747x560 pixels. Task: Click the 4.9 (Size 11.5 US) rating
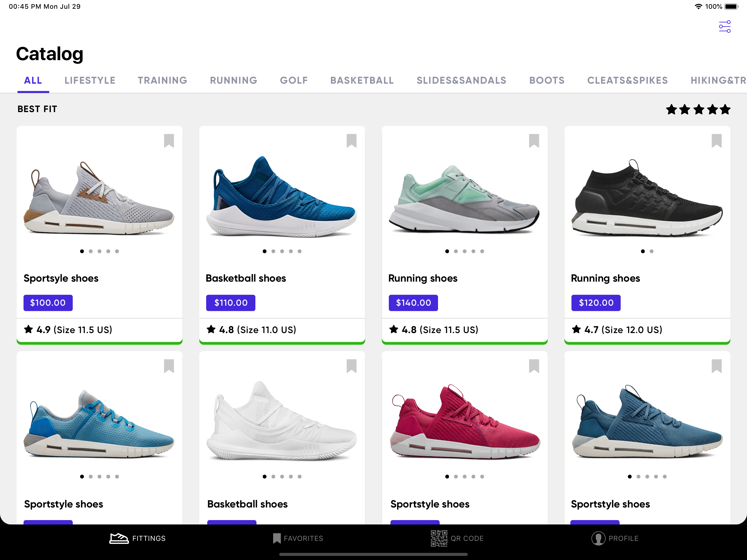[68, 330]
